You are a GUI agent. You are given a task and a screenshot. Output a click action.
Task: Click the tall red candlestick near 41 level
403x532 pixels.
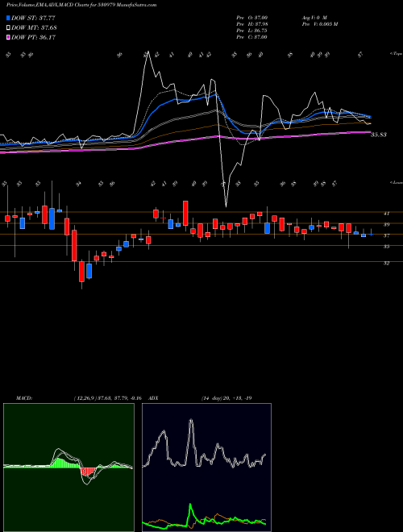(185, 213)
